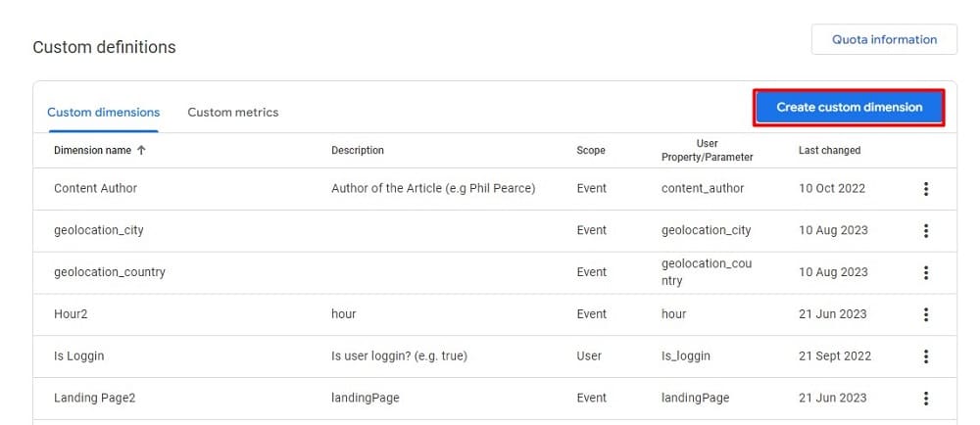Switch to the Custom metrics tab

(232, 113)
